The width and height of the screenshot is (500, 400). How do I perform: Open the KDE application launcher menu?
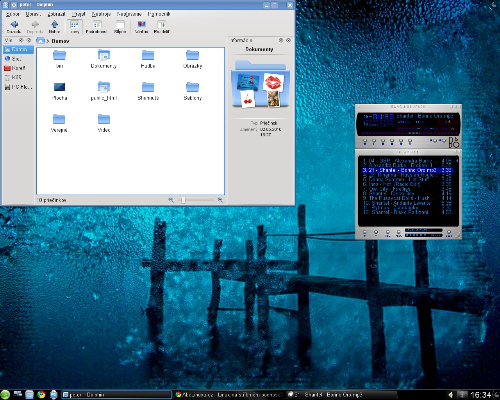click(5, 395)
